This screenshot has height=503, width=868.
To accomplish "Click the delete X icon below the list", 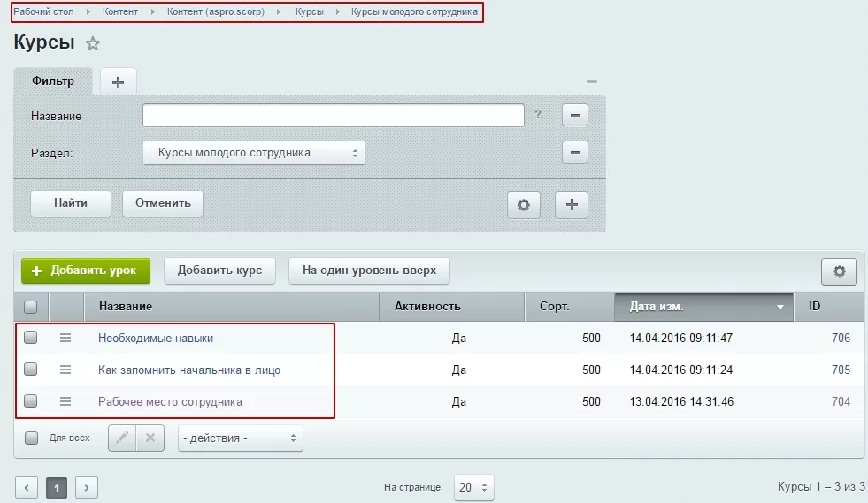I will (150, 438).
